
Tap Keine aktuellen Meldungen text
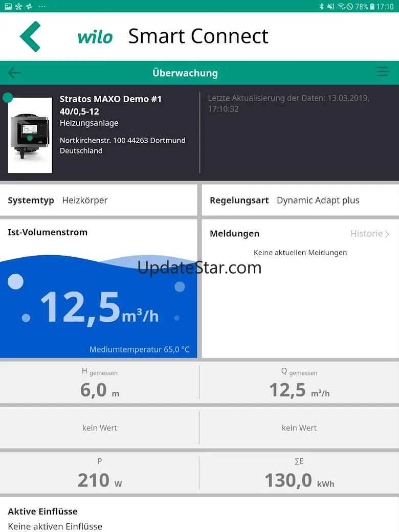[x=300, y=252]
